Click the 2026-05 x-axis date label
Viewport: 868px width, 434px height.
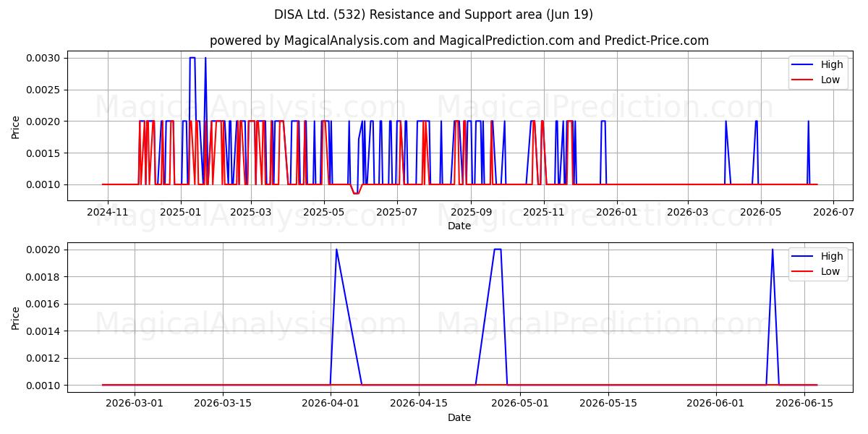[x=759, y=213]
